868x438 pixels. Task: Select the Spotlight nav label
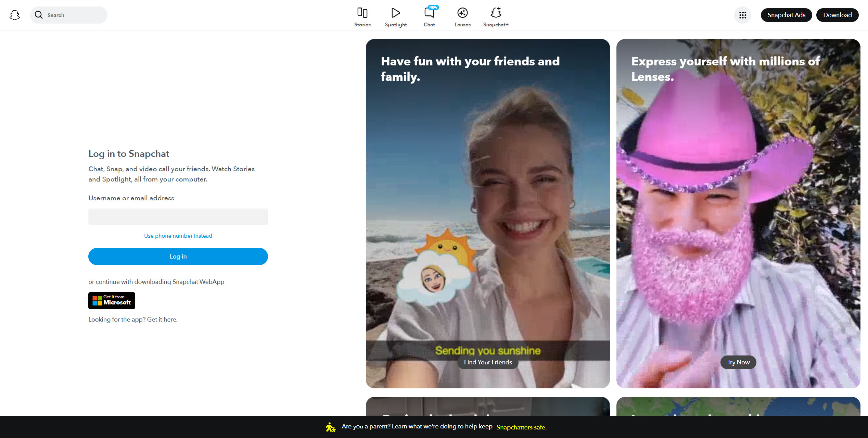(396, 25)
